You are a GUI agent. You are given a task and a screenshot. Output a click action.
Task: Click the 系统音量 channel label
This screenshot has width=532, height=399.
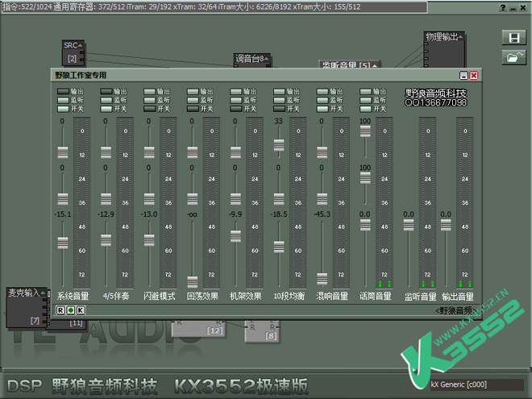point(73,296)
